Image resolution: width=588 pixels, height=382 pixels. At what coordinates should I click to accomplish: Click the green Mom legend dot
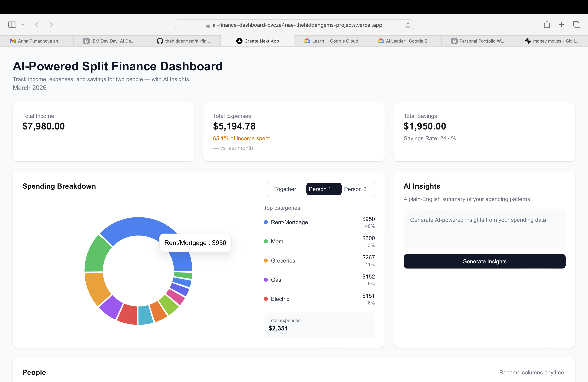pyautogui.click(x=266, y=241)
